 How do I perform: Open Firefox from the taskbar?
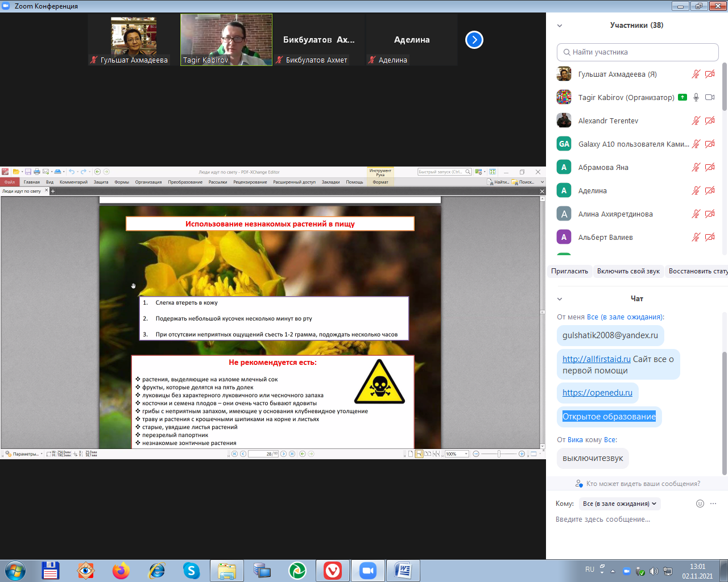click(x=121, y=571)
